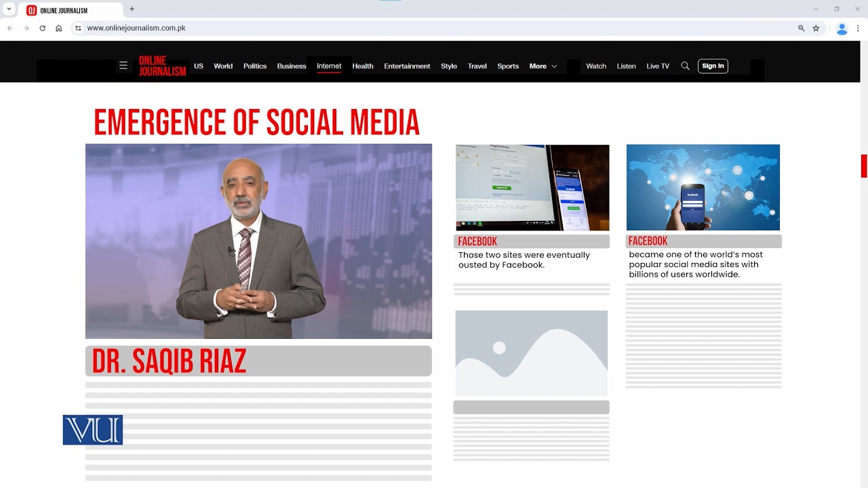
Task: Open Chrome three-dot menu
Action: [858, 28]
